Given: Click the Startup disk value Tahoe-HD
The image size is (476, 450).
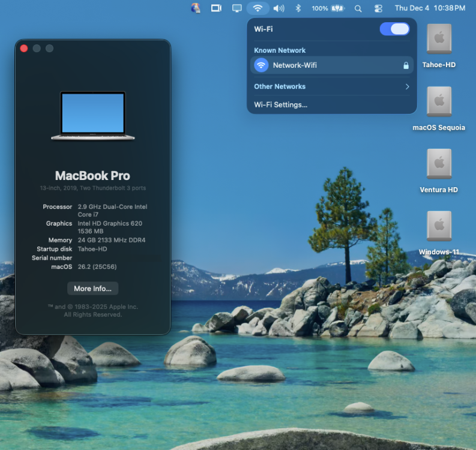Looking at the screenshot, I should coord(92,249).
